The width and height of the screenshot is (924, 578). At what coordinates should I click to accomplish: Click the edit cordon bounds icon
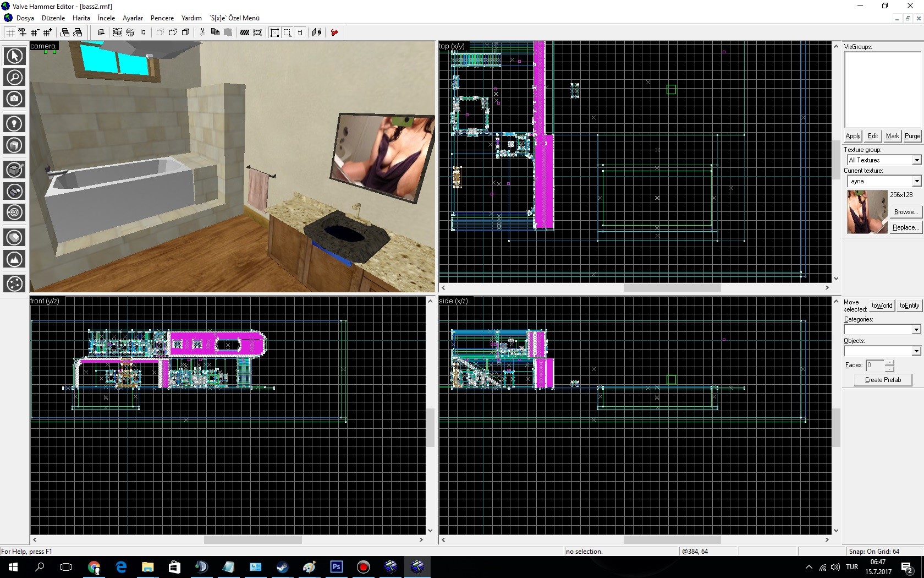(x=257, y=32)
